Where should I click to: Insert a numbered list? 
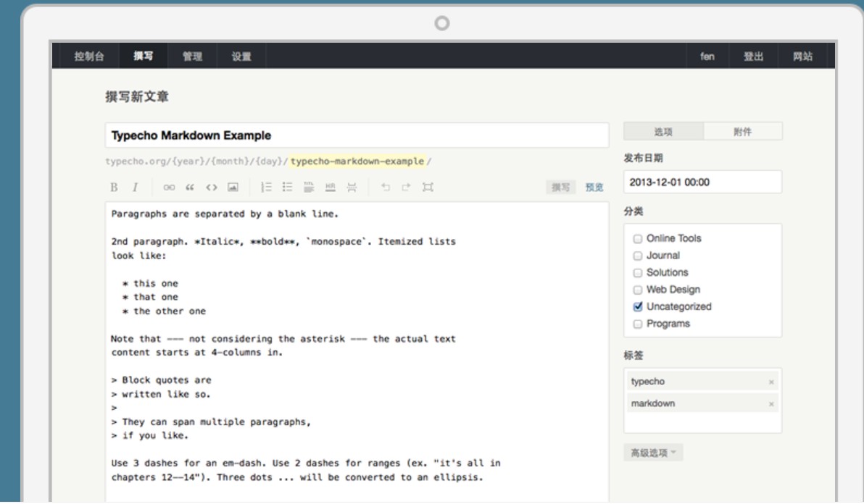pyautogui.click(x=266, y=187)
